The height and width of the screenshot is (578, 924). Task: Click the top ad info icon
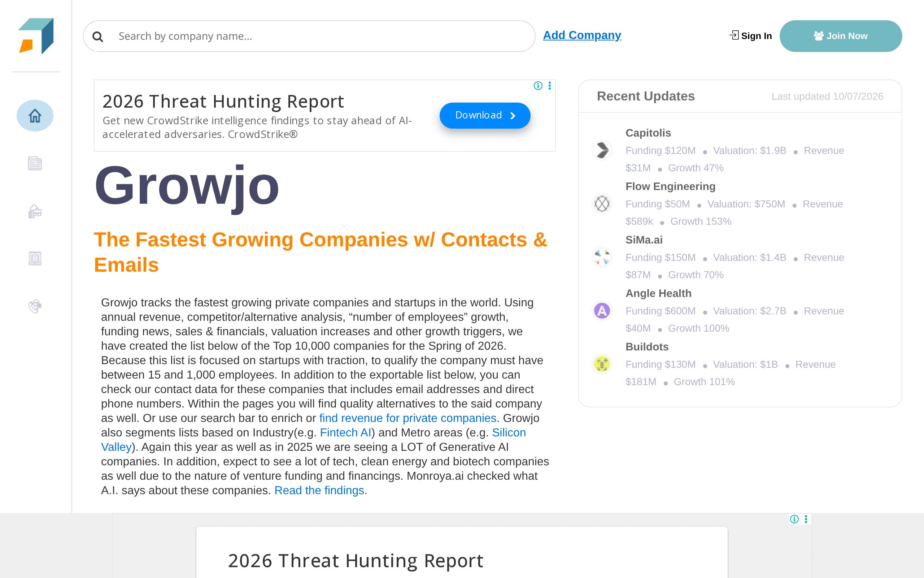[x=538, y=86]
